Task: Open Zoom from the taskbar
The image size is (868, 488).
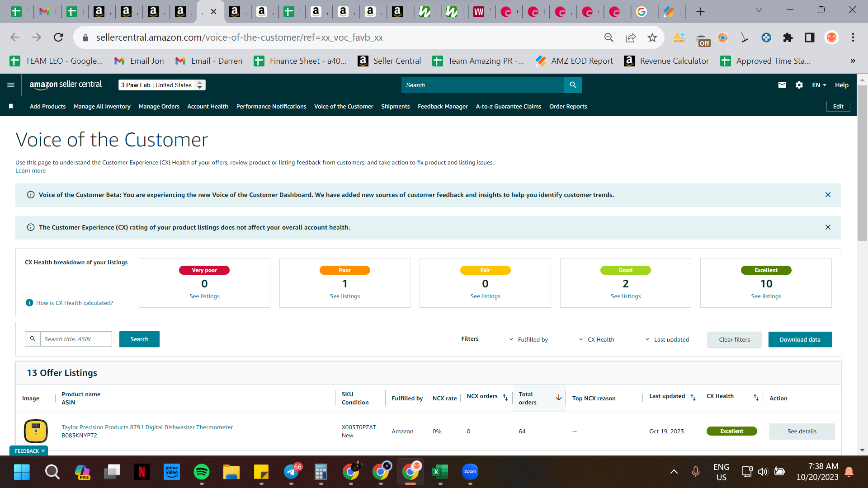Action: [x=470, y=472]
